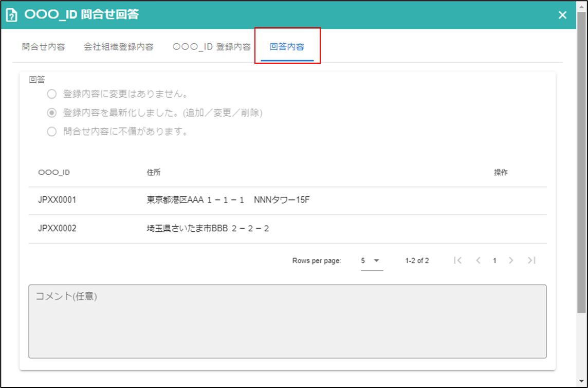Screen dimensions: 588x388
Task: Click the 住所 column header
Action: [154, 173]
